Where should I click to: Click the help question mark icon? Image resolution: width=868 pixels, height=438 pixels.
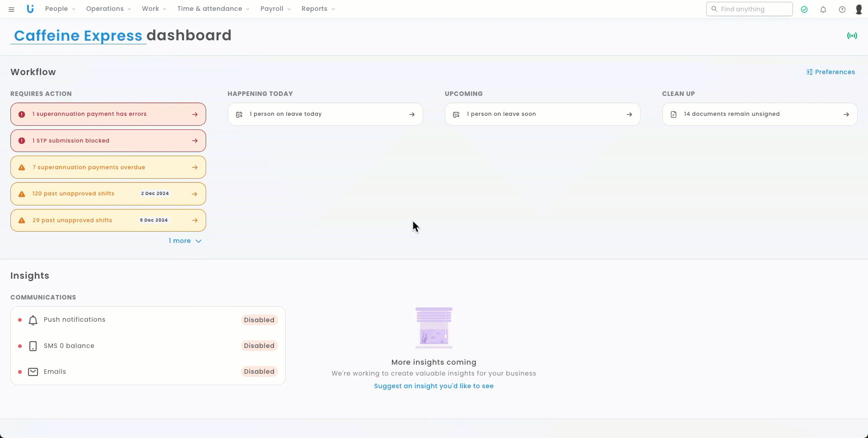tap(842, 10)
